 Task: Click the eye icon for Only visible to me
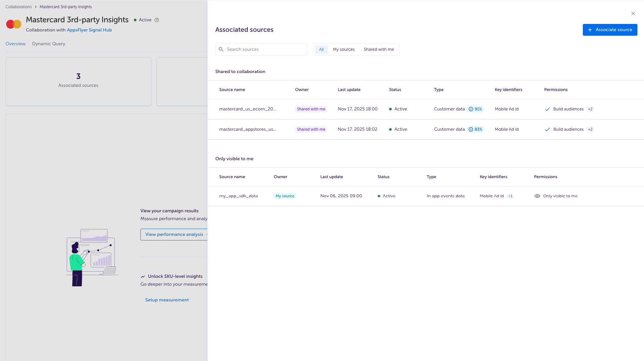537,196
